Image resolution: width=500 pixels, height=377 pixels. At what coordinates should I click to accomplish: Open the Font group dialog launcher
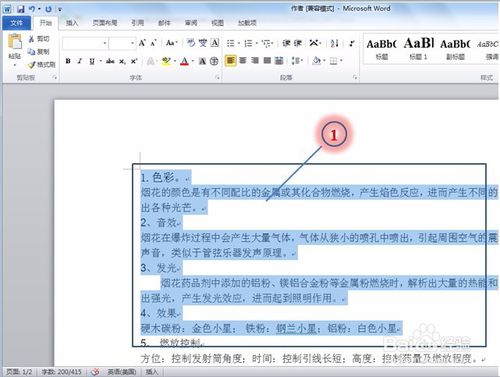[x=217, y=78]
